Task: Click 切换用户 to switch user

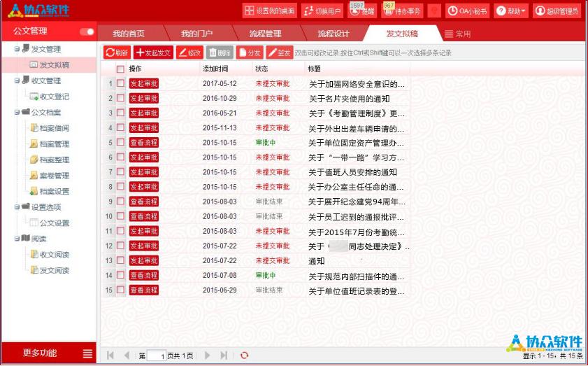Action: [322, 11]
